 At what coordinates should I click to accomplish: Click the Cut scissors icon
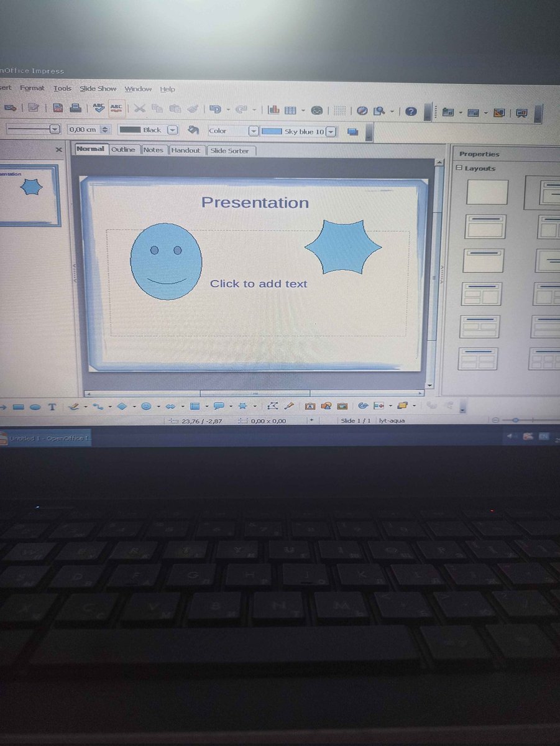tap(140, 109)
